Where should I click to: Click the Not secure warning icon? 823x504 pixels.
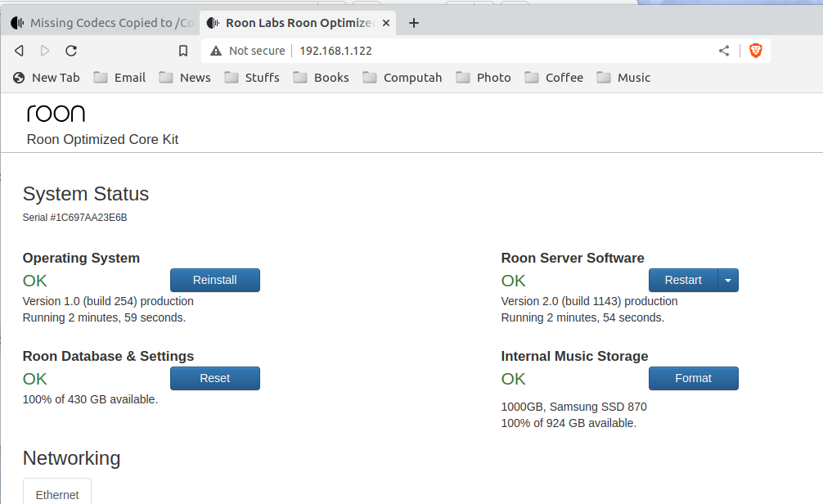[216, 51]
